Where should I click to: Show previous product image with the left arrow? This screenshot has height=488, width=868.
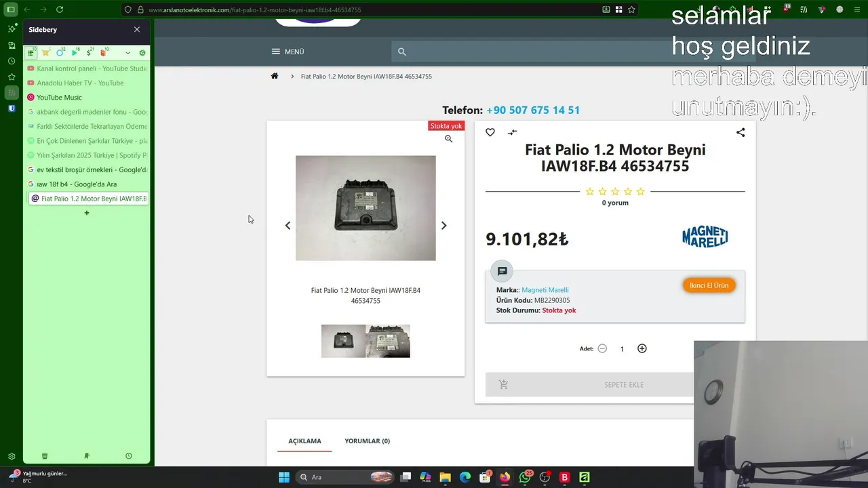pyautogui.click(x=288, y=226)
